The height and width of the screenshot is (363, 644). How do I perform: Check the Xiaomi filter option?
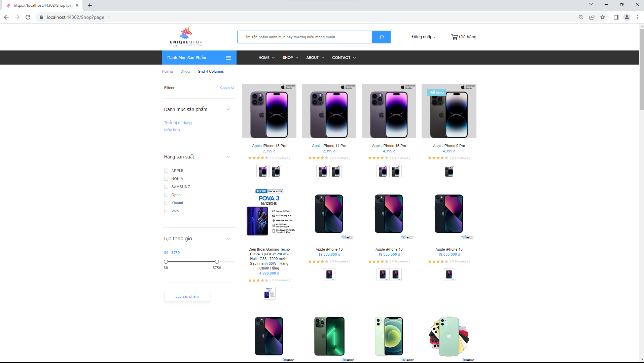(x=166, y=203)
